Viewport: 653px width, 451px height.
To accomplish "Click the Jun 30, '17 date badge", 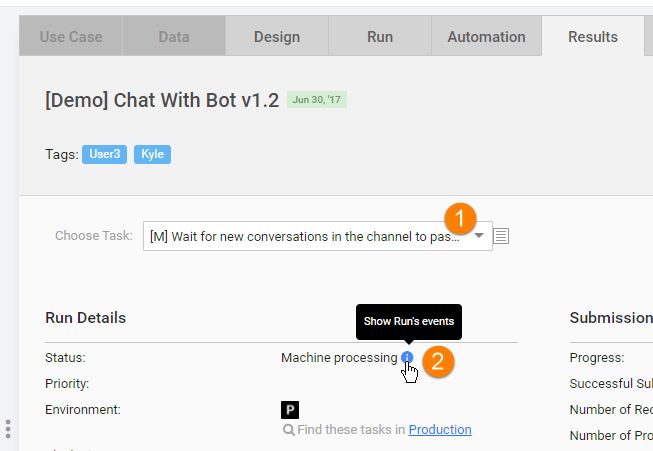I will pos(317,100).
